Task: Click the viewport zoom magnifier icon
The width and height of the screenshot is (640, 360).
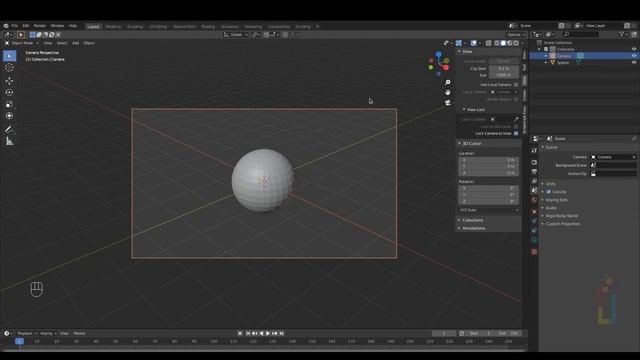Action: pyautogui.click(x=448, y=82)
